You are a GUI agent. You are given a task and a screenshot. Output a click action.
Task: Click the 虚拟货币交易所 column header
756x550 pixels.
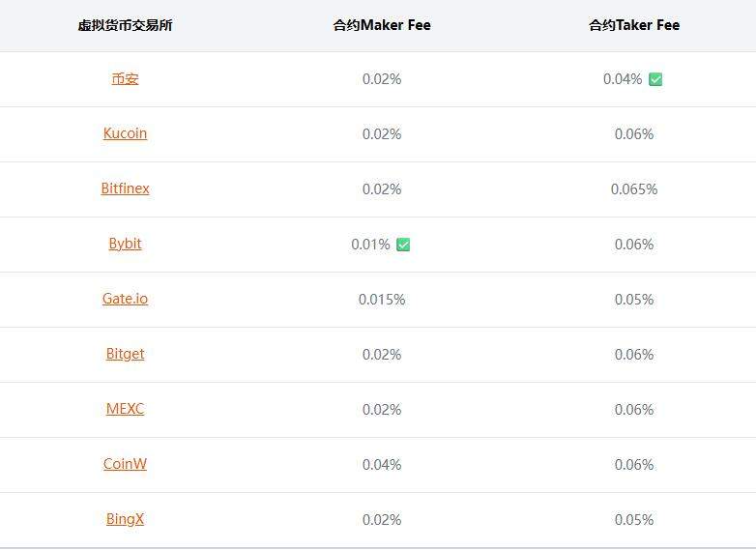tap(125, 25)
